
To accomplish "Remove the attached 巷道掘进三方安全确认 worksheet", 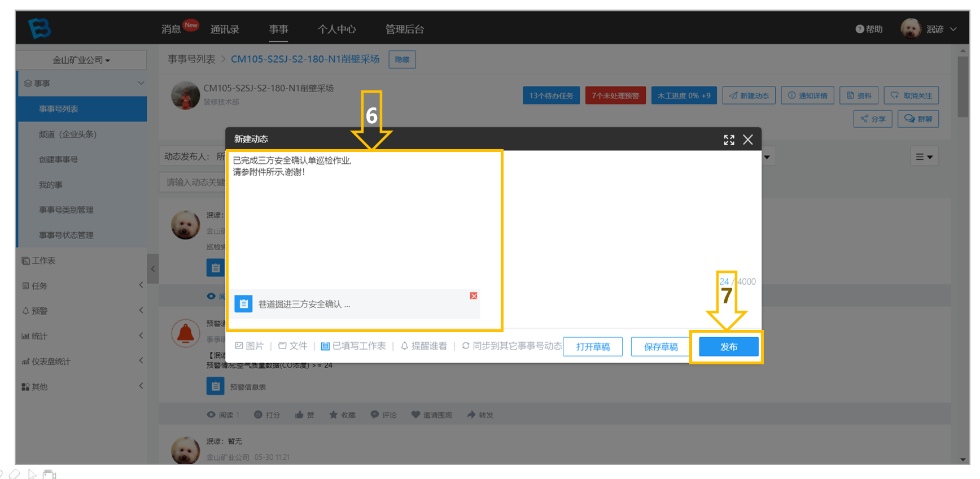I will click(474, 296).
